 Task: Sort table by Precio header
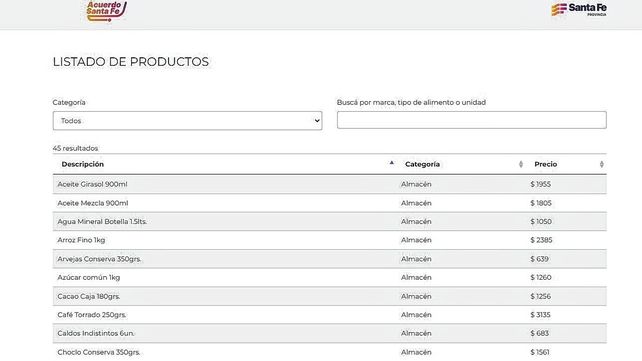[545, 164]
